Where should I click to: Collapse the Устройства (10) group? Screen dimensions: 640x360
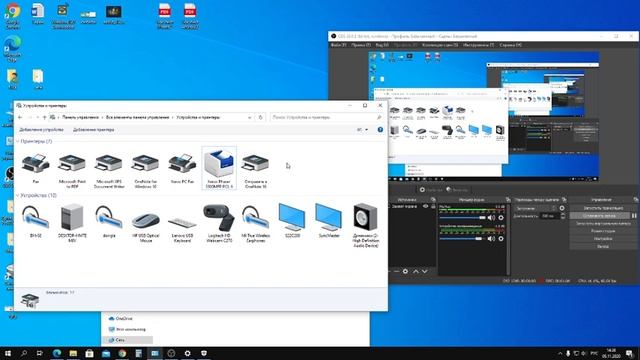tap(18, 196)
